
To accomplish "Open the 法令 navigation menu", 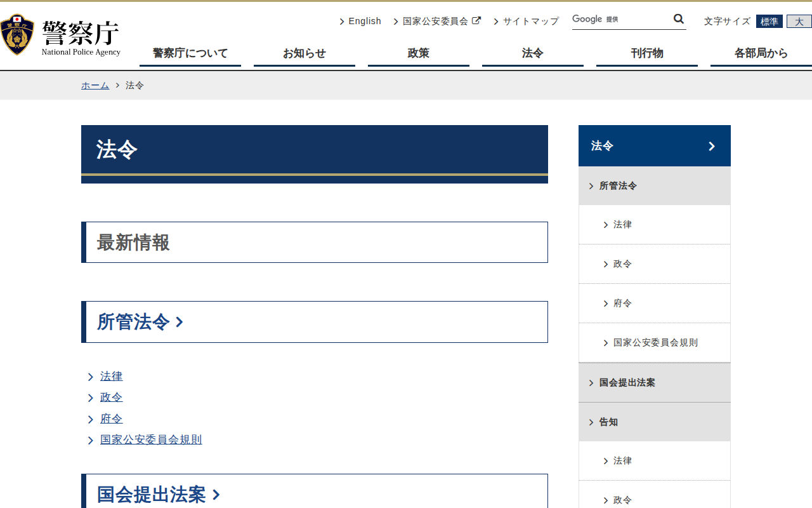I will click(x=533, y=53).
